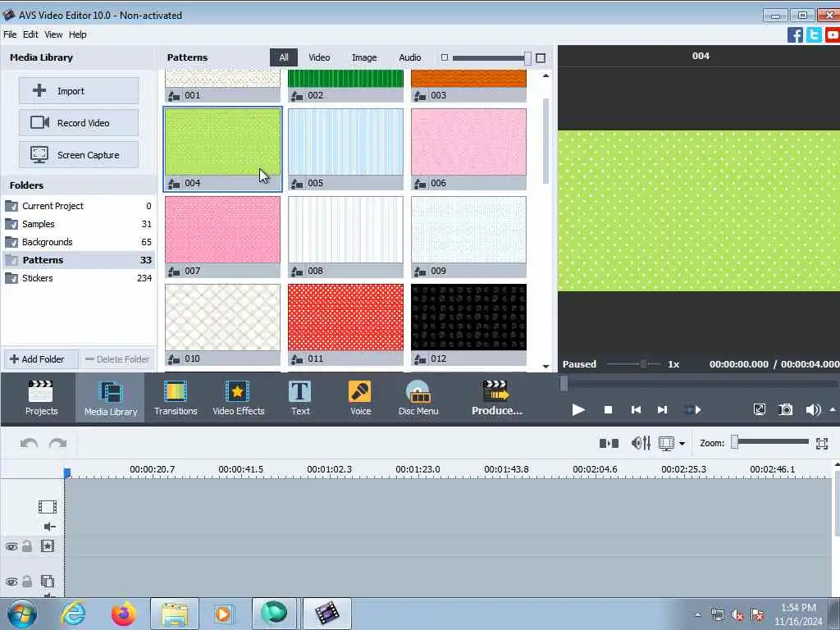This screenshot has height=630, width=840.
Task: Open the Disc Menu section
Action: [x=418, y=398]
